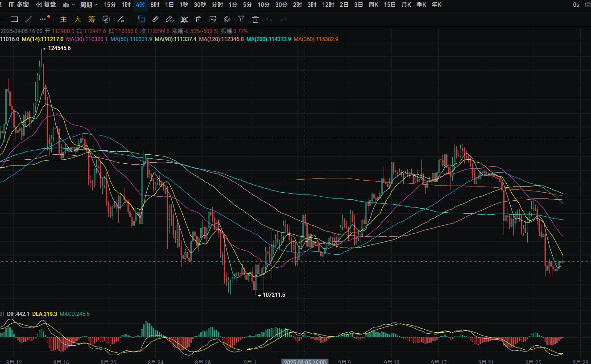This screenshot has height=364, width=591.
Task: Switch to the 12时 timeframe
Action: [x=328, y=5]
